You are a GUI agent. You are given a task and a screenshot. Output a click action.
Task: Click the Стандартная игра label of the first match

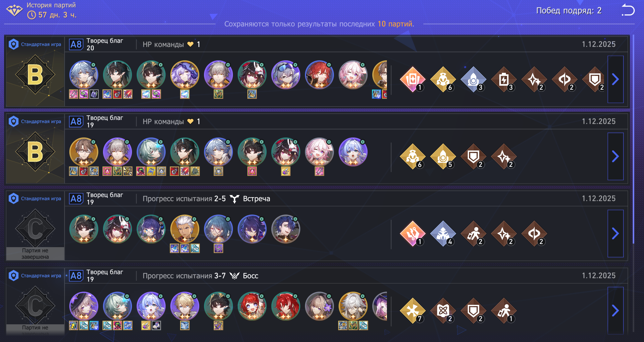(x=41, y=44)
